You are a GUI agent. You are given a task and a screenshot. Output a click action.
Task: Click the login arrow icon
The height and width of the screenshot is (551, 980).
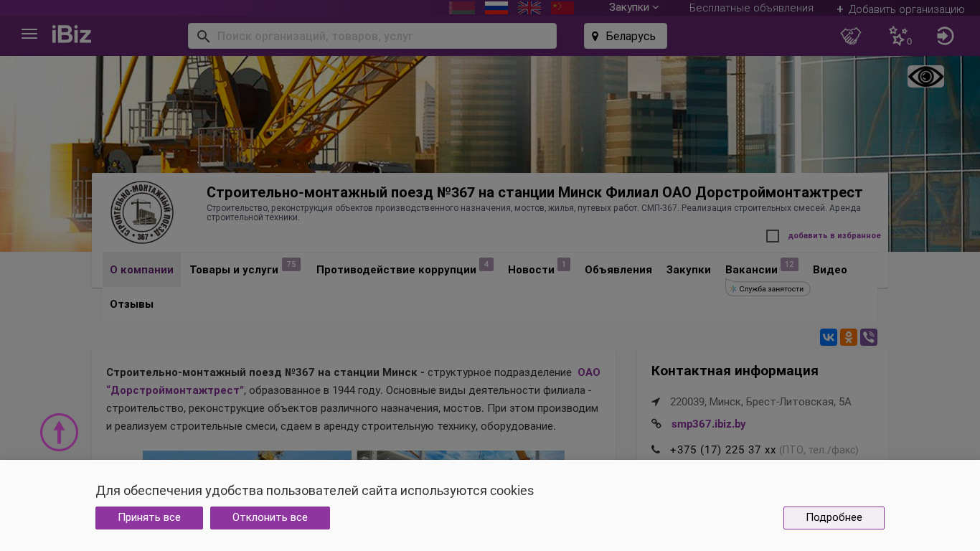(x=946, y=36)
